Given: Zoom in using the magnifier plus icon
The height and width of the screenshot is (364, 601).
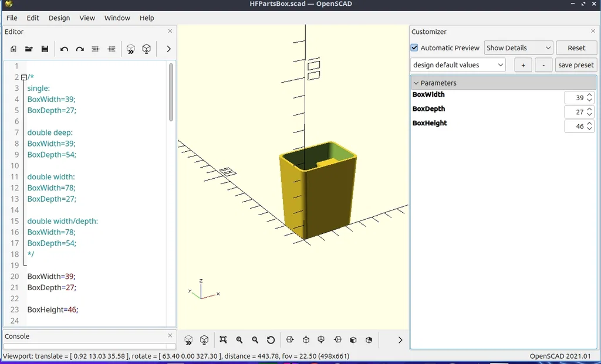Looking at the screenshot, I should pyautogui.click(x=239, y=339).
